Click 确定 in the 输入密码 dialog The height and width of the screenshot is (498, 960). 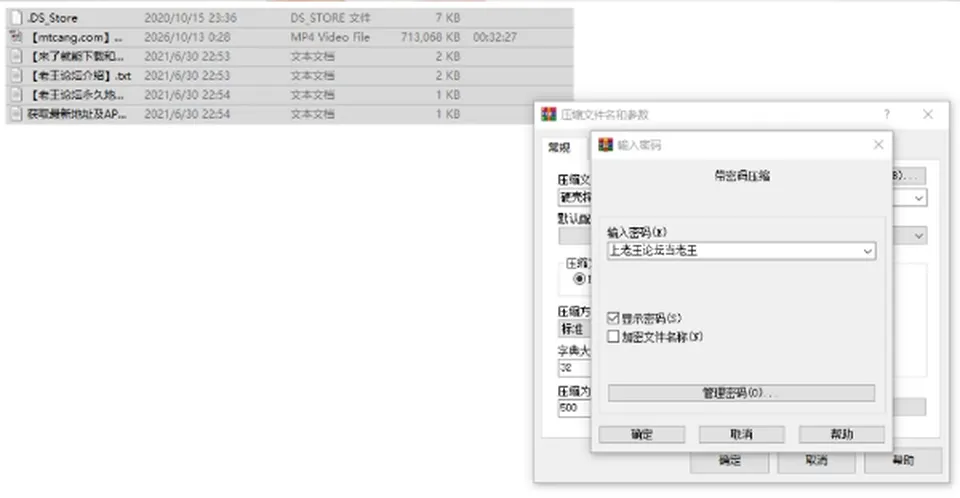[x=642, y=434]
